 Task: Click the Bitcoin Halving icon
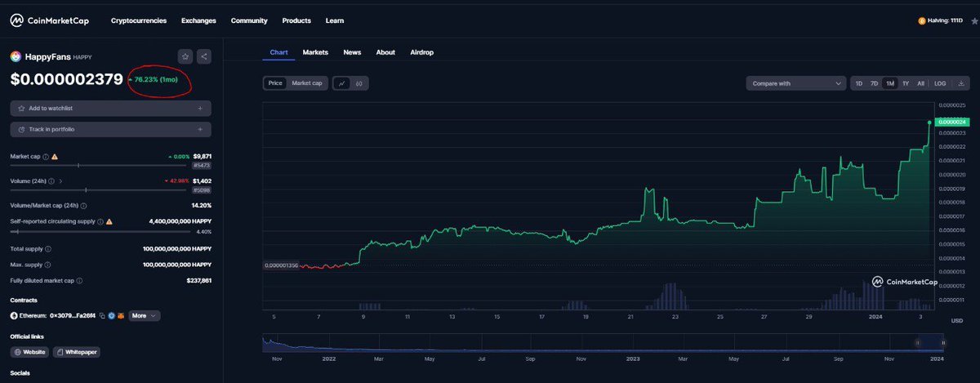click(921, 20)
